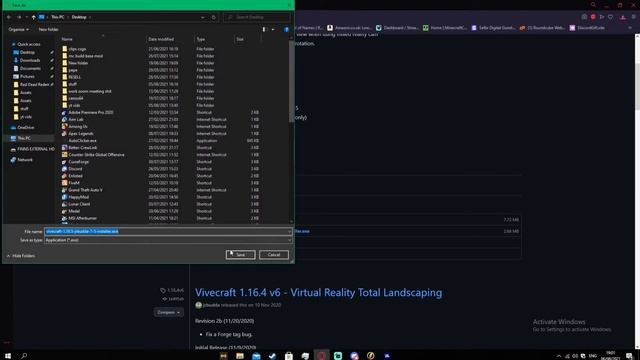Select the Grand Theft Auto V shortcut
This screenshot has height=360, width=640.
coord(85,190)
